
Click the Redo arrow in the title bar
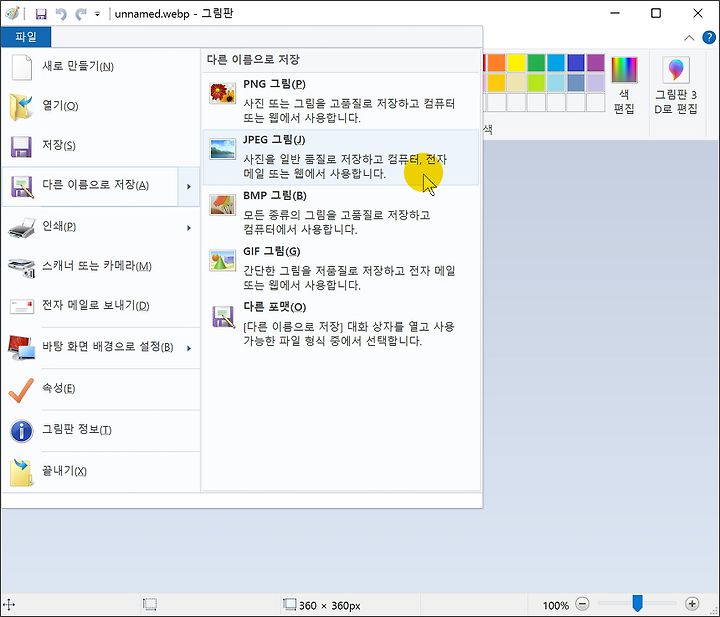pos(81,14)
